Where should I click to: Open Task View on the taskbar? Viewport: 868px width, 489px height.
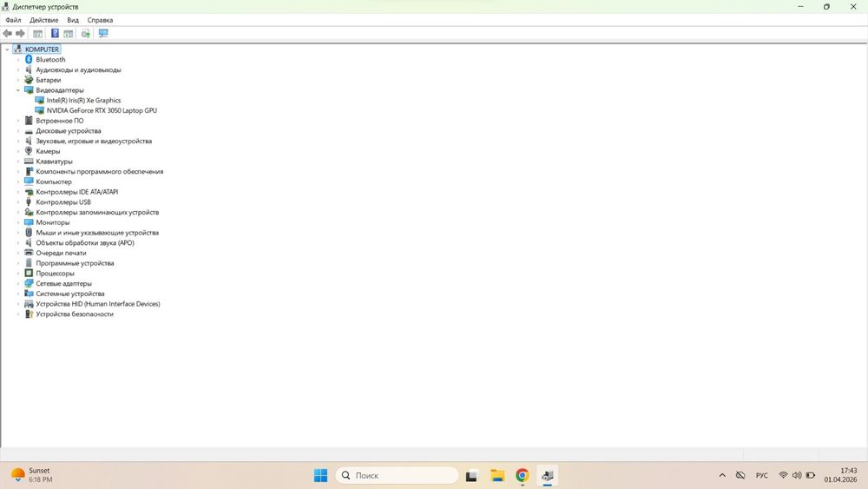[471, 475]
